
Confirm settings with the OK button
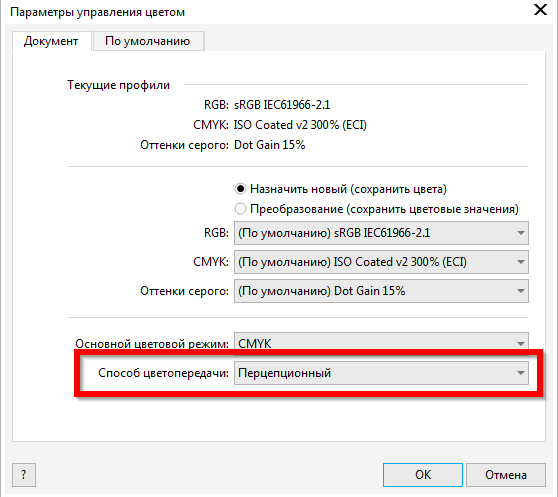click(x=423, y=475)
